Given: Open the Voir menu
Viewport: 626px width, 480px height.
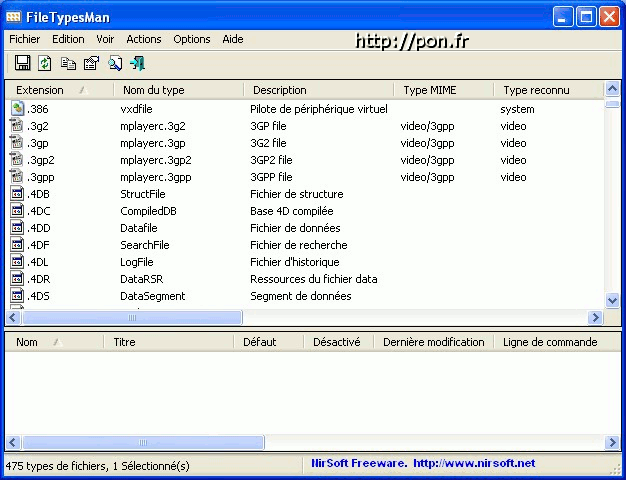Looking at the screenshot, I should tap(105, 39).
